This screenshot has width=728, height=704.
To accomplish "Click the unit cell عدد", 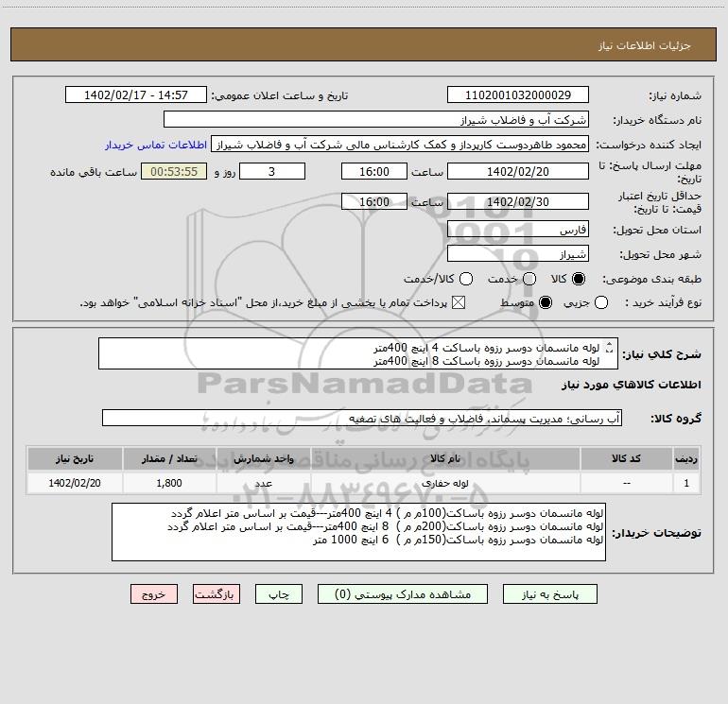I will tap(263, 483).
